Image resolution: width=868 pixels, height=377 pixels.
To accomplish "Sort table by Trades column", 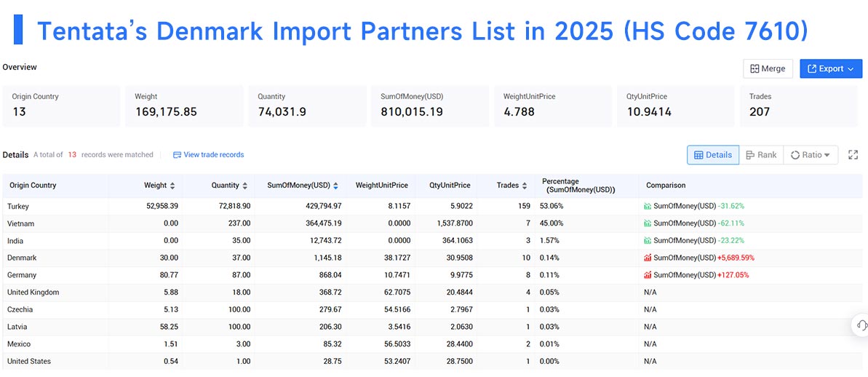I will pyautogui.click(x=525, y=186).
